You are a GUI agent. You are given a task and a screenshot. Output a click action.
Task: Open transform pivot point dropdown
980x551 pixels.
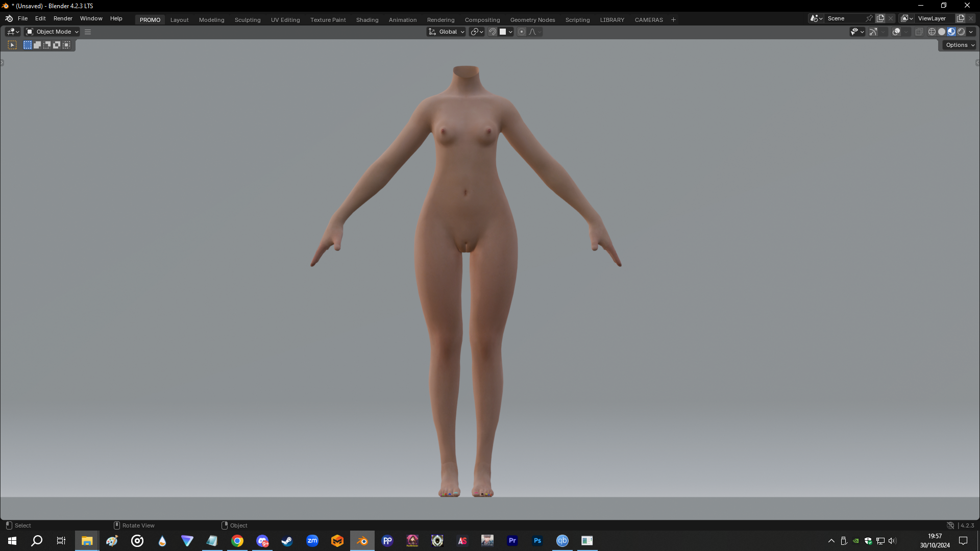point(477,32)
